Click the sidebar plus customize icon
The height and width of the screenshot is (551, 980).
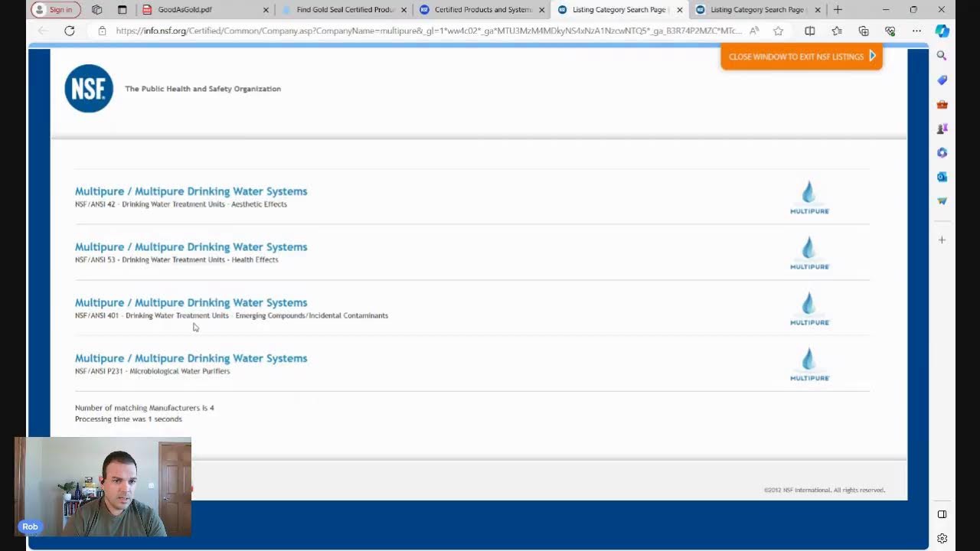(942, 240)
